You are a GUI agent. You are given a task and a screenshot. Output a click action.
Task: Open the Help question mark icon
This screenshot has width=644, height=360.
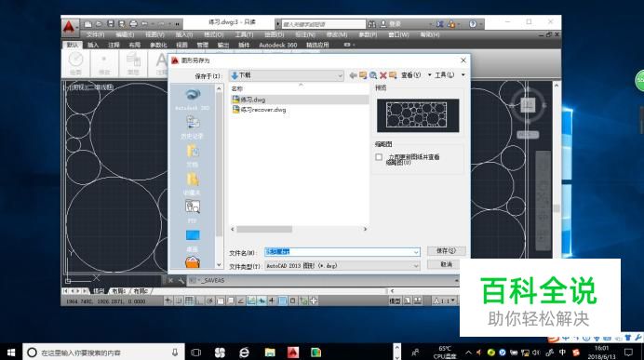pos(473,24)
